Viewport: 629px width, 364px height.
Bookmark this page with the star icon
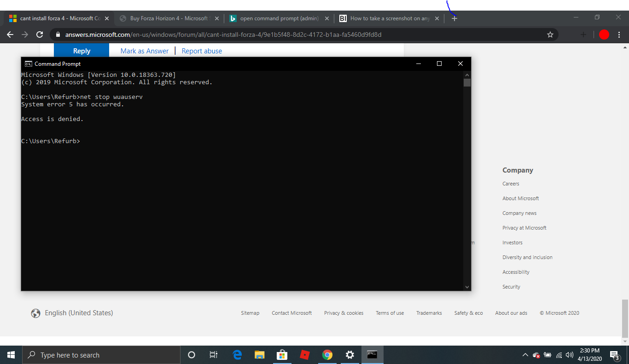(x=550, y=35)
